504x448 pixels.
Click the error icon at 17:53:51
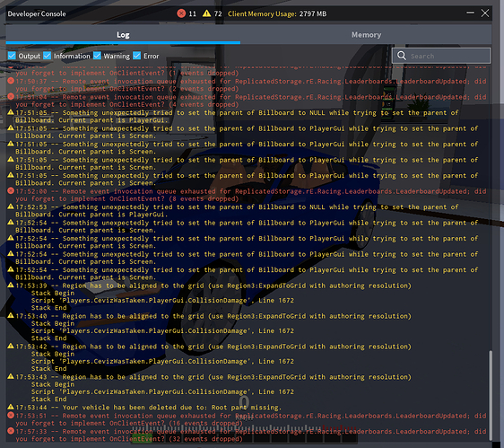[x=11, y=415]
